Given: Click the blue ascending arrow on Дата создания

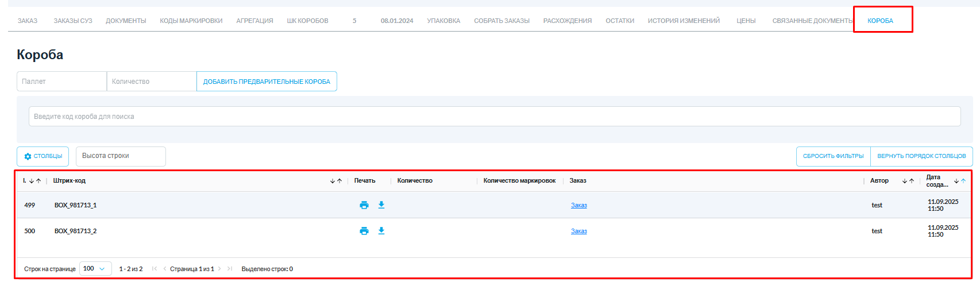Looking at the screenshot, I should click(x=963, y=181).
